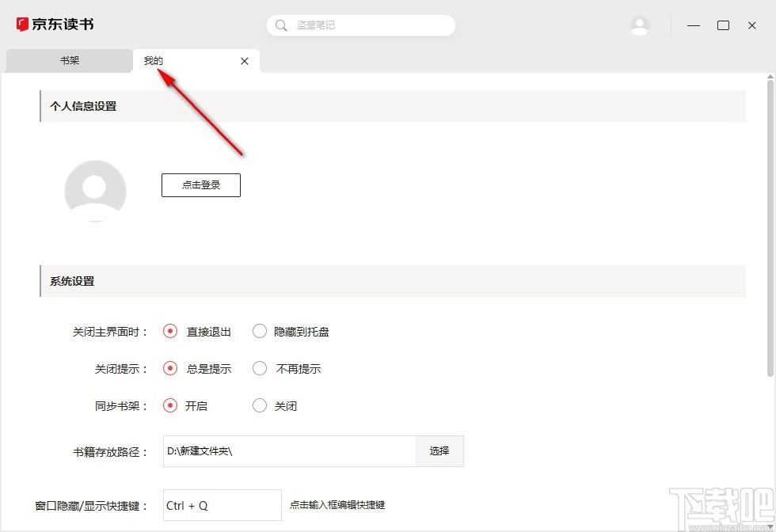The image size is (776, 532).
Task: Switch to the 书架 tab
Action: pyautogui.click(x=69, y=61)
